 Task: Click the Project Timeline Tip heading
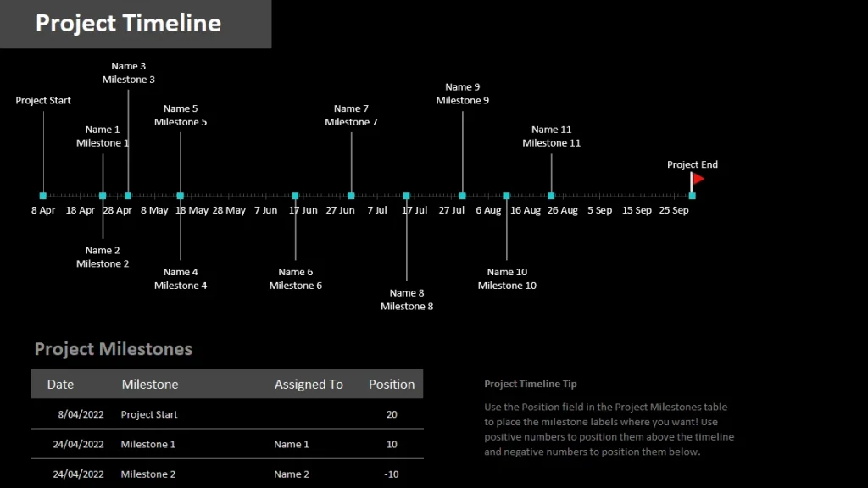click(531, 384)
